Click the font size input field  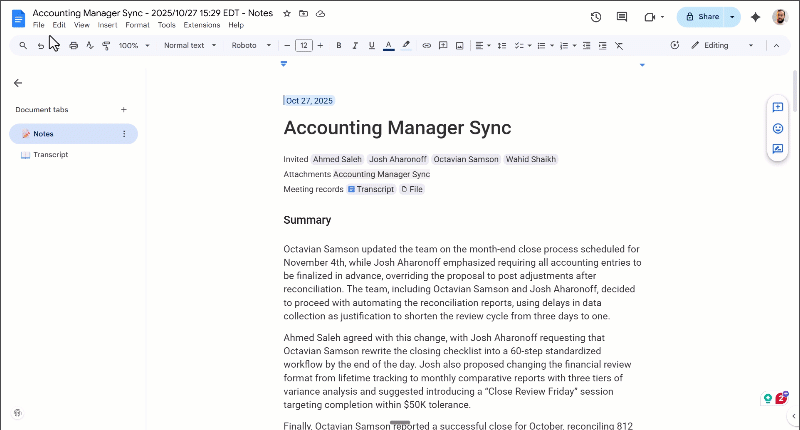point(304,45)
